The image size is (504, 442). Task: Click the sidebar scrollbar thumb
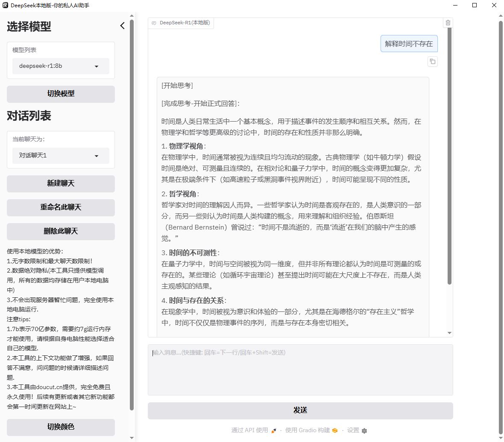point(132,215)
